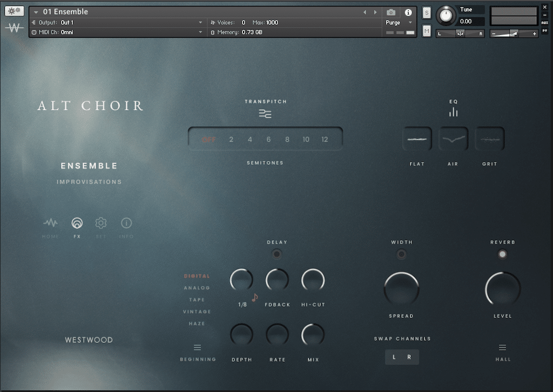553x392 pixels.
Task: Choose the Digital delay type
Action: (197, 276)
